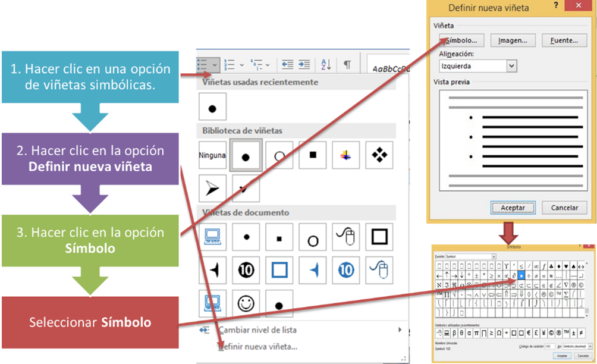Pick the four-diamond bullet style
The height and width of the screenshot is (364, 597).
[379, 155]
